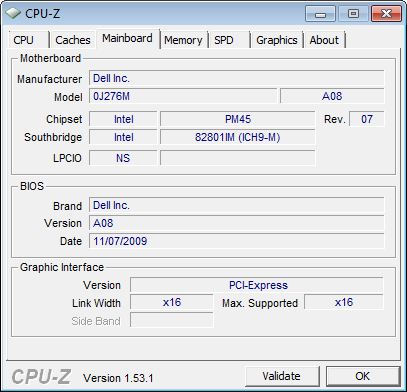Switch to the CPU tab
The height and width of the screenshot is (392, 407).
(28, 40)
